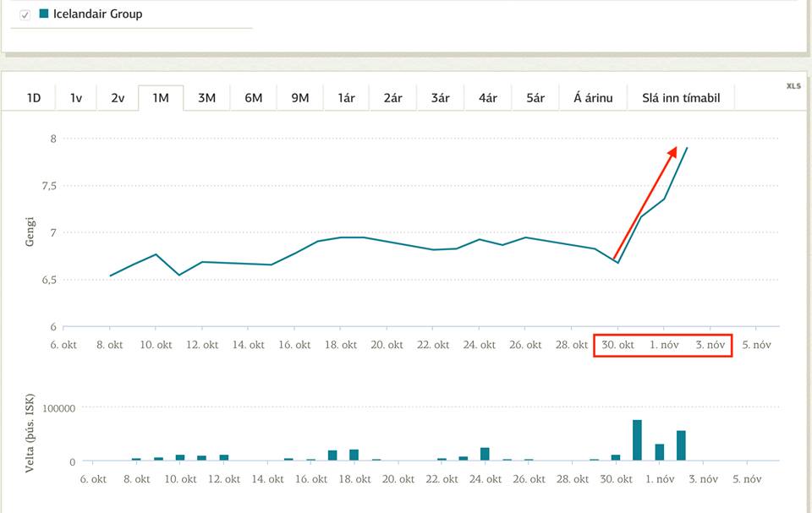This screenshot has width=812, height=513.
Task: Select the 1M time range tab
Action: (x=161, y=98)
